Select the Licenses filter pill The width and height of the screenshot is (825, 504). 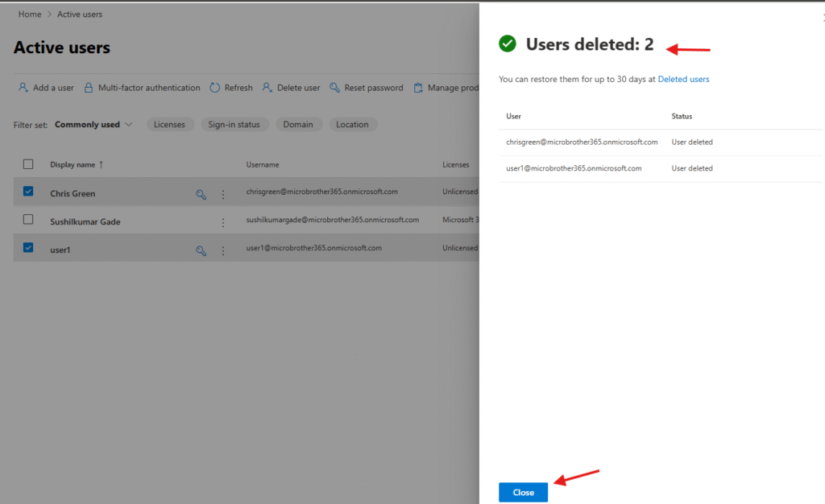coord(169,125)
